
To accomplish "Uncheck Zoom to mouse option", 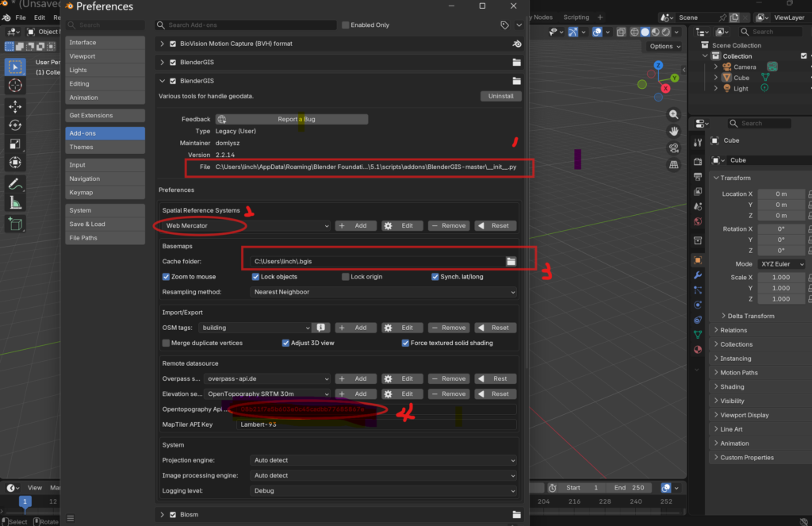I will point(167,277).
